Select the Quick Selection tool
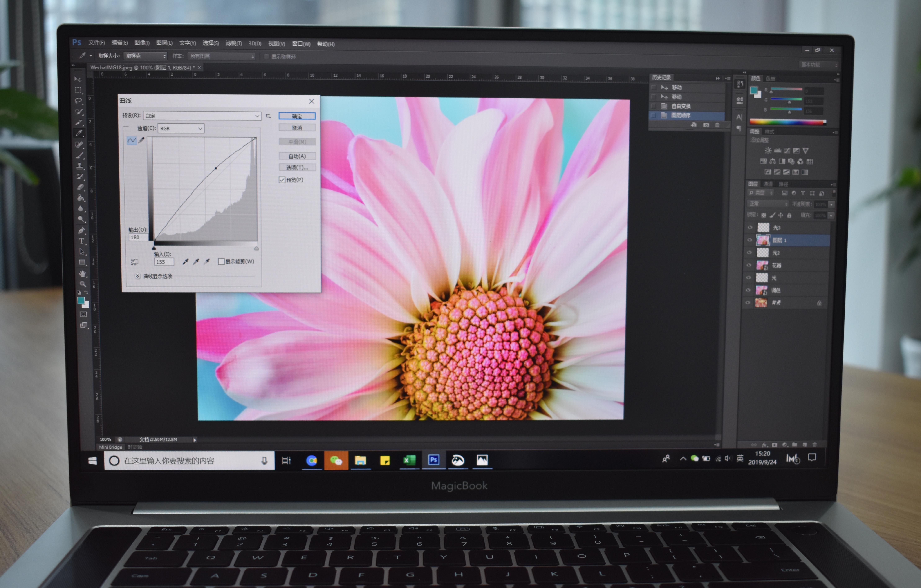The width and height of the screenshot is (921, 588). click(79, 112)
